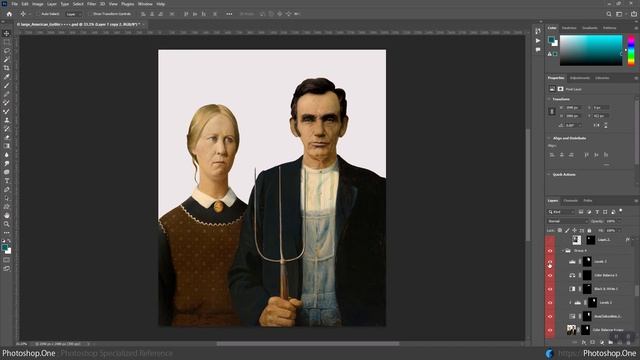Toggle visibility of Hue/Saturation layer
Screen dimensions: 640x360
(x=550, y=316)
